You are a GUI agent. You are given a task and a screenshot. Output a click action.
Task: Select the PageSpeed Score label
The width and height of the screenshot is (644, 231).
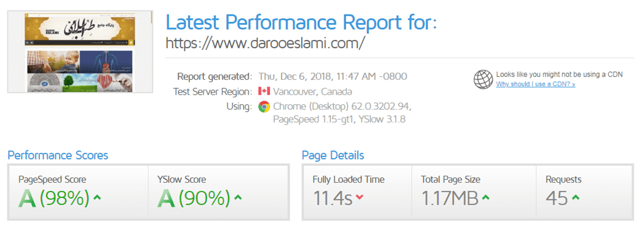(x=52, y=179)
